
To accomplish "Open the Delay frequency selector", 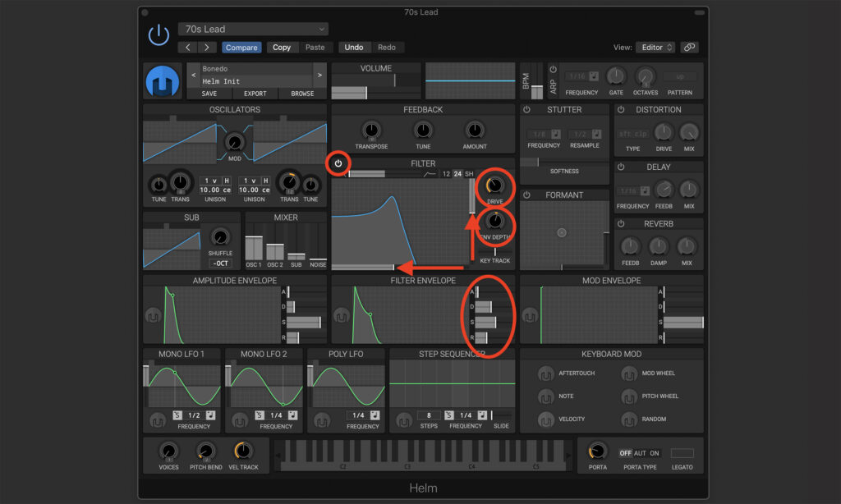I will click(628, 191).
